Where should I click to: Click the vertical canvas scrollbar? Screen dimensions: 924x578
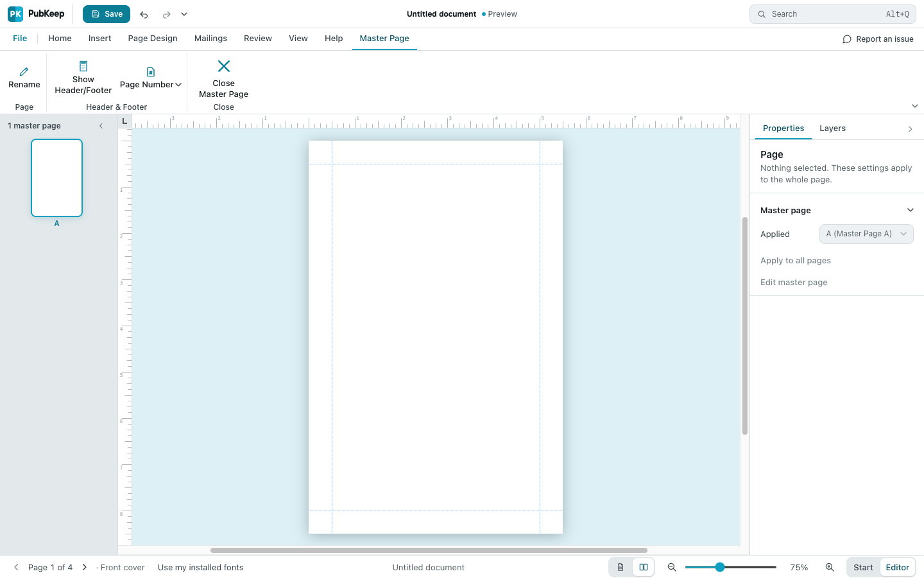pos(745,326)
